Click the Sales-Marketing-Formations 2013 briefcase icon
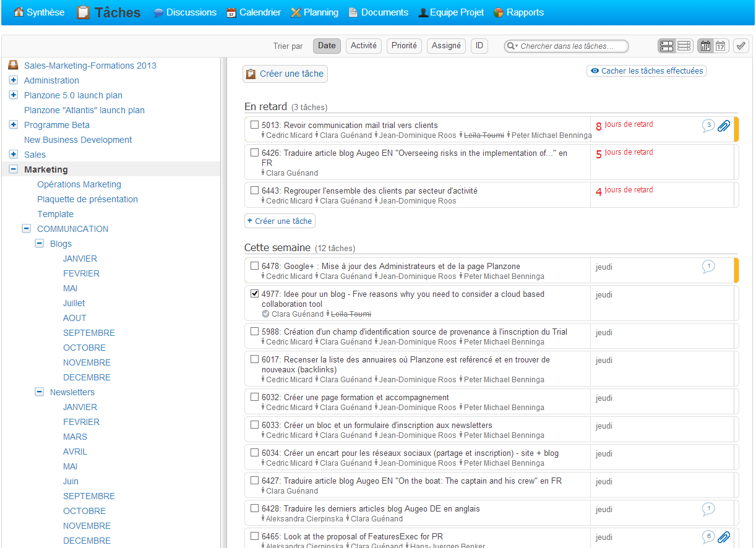 pyautogui.click(x=12, y=66)
